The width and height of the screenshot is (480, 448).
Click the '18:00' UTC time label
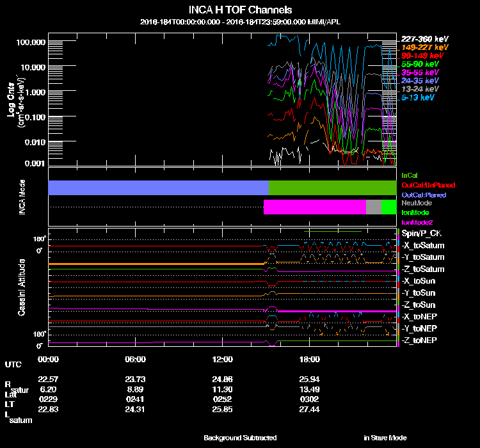(x=310, y=360)
